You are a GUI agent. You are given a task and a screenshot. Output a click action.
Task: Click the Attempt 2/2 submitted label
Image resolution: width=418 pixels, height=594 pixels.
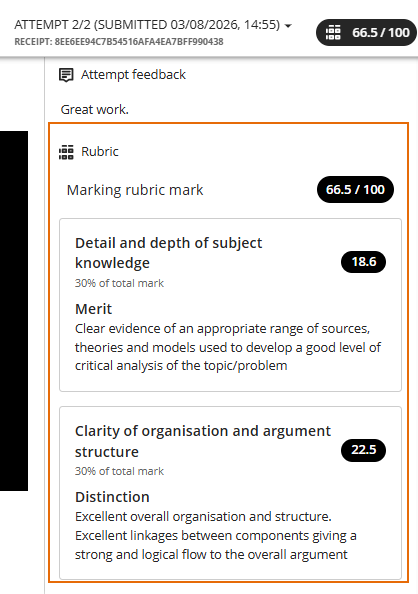(x=147, y=25)
